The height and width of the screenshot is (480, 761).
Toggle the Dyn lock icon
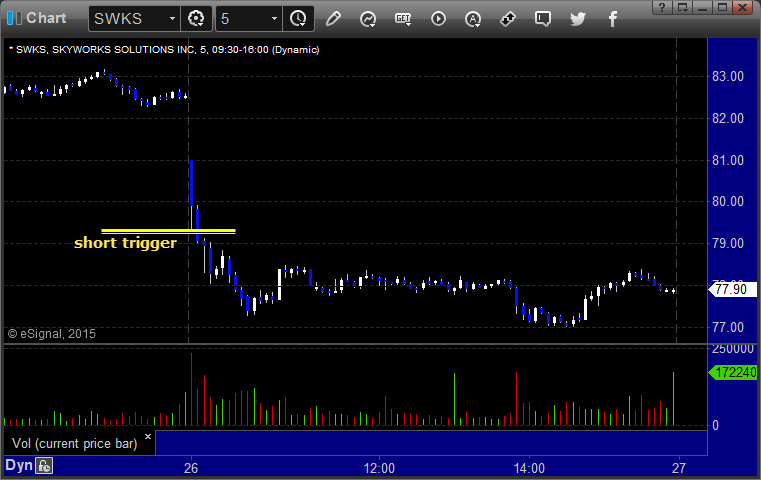pyautogui.click(x=44, y=466)
